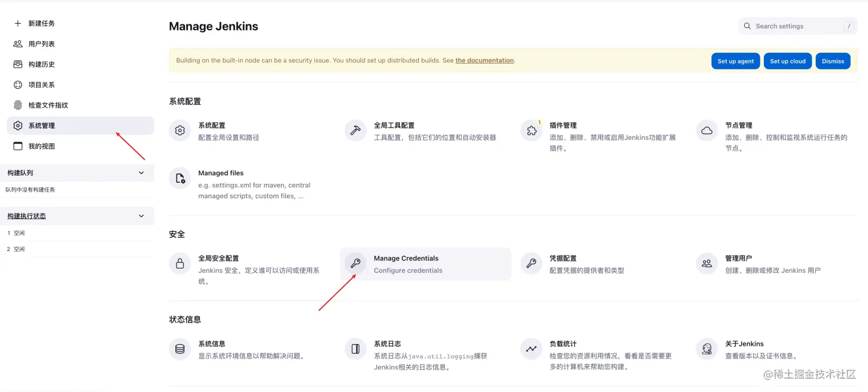Click the update badge on 插件管理 icon
868x392 pixels.
(x=540, y=123)
